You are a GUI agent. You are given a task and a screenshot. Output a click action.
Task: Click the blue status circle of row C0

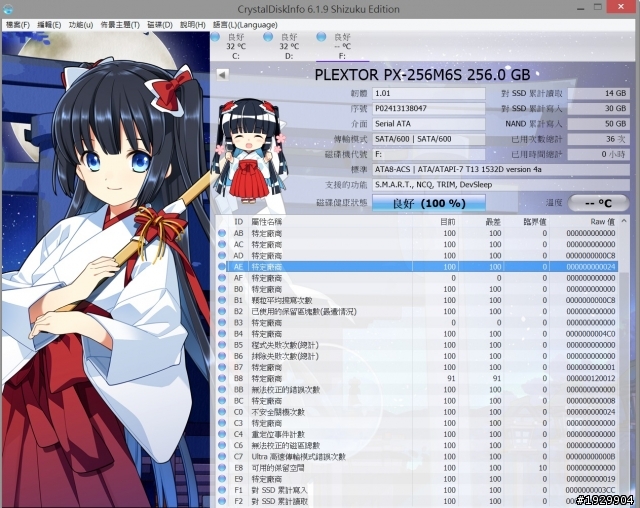[x=222, y=412]
